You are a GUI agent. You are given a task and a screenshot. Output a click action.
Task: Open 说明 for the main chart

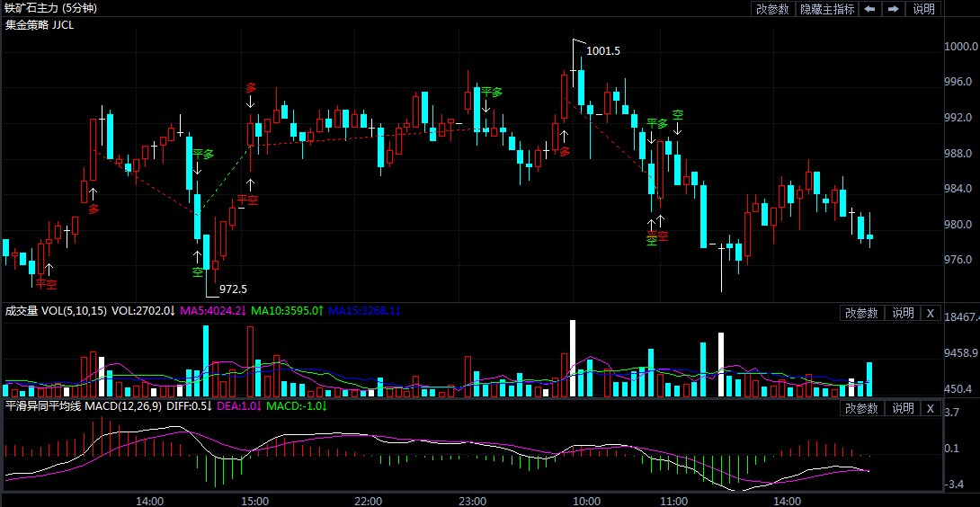click(923, 9)
